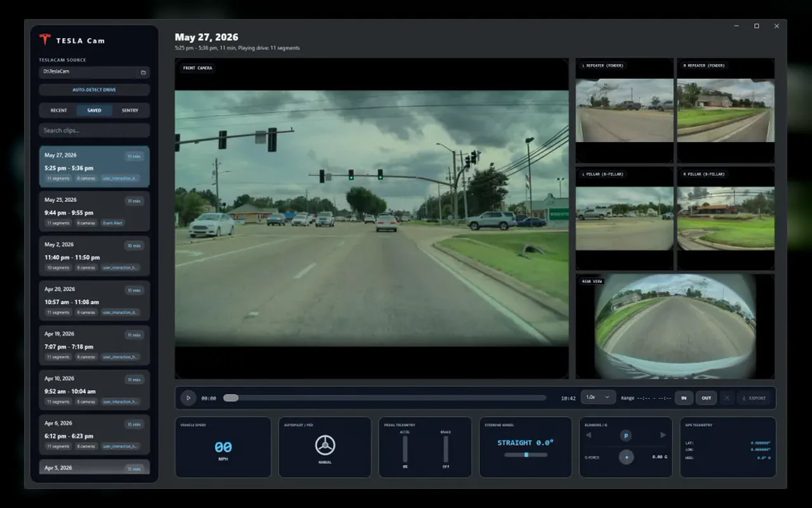Click the 6 cameras tag on Apr 20 clip
Viewport: 812px width, 508px height.
point(86,312)
